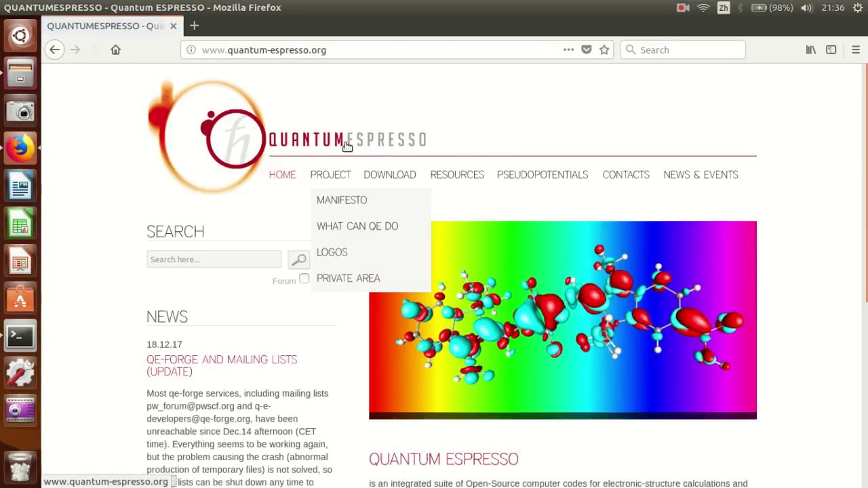Select MANIFESTO from Project submenu

click(342, 200)
